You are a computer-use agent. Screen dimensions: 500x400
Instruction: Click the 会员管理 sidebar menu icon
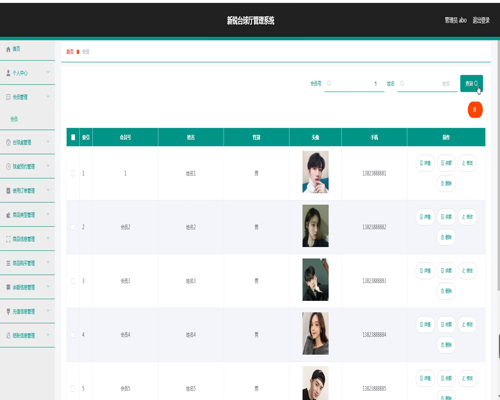(x=8, y=97)
